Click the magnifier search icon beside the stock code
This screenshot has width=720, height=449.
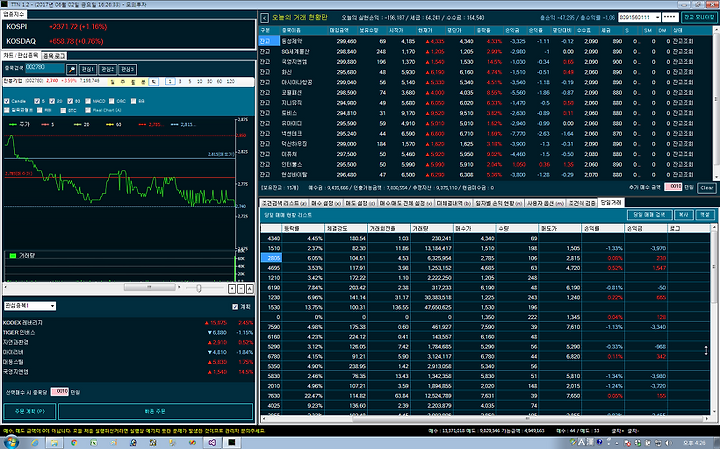71,69
